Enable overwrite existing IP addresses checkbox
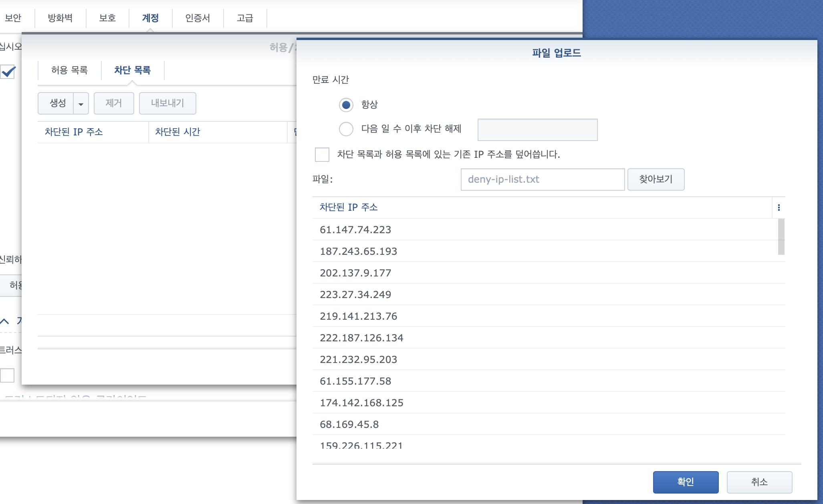Image resolution: width=823 pixels, height=504 pixels. tap(322, 155)
